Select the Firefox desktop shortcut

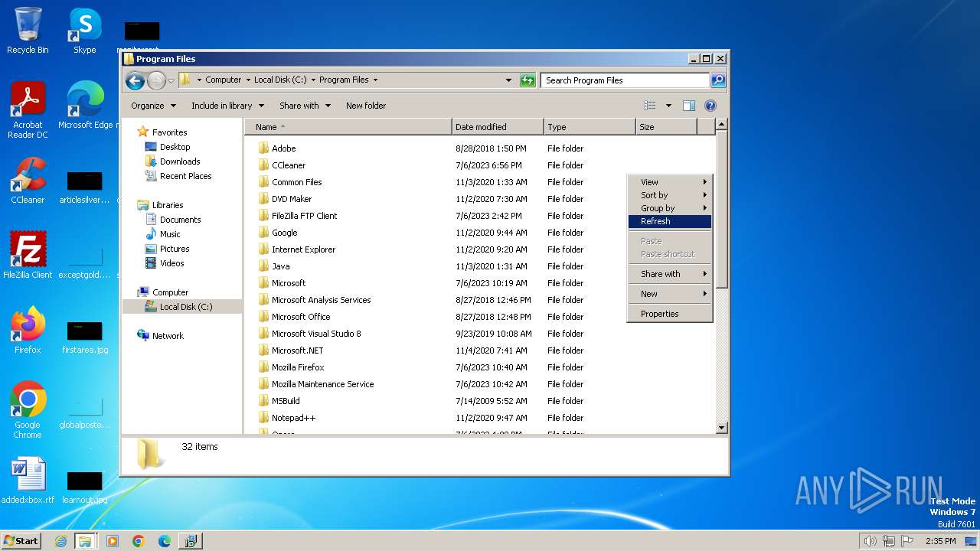tap(28, 330)
